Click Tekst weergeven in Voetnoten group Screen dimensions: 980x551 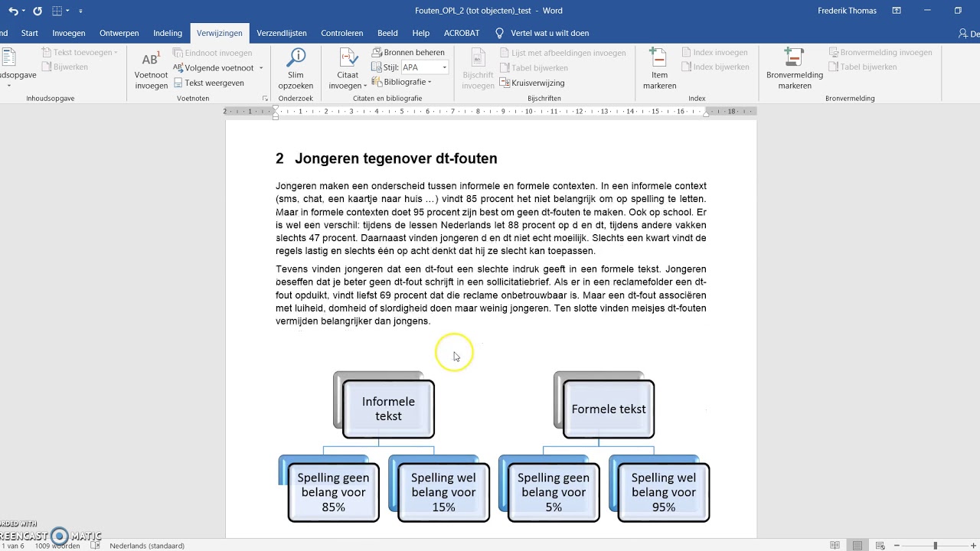click(x=209, y=83)
